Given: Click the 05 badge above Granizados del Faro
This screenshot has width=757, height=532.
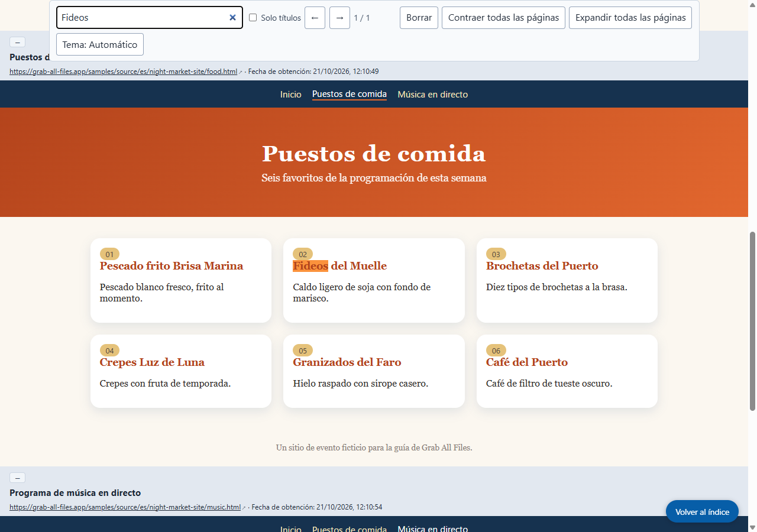Looking at the screenshot, I should [303, 351].
